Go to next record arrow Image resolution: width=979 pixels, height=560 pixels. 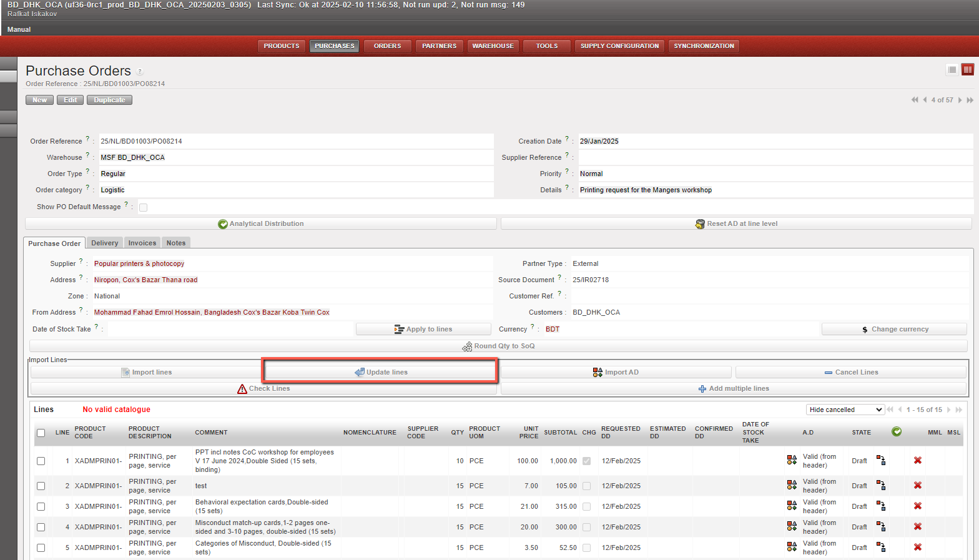pyautogui.click(x=960, y=100)
